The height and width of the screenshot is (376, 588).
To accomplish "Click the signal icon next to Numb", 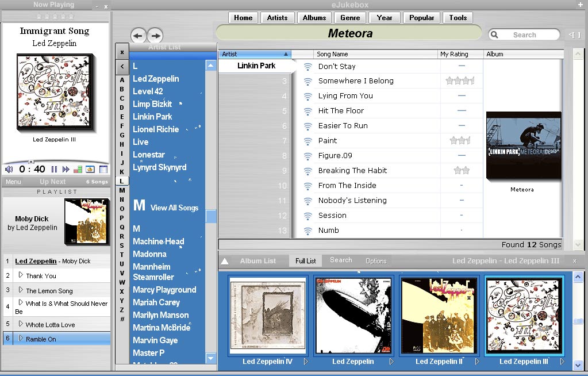I will (x=308, y=231).
